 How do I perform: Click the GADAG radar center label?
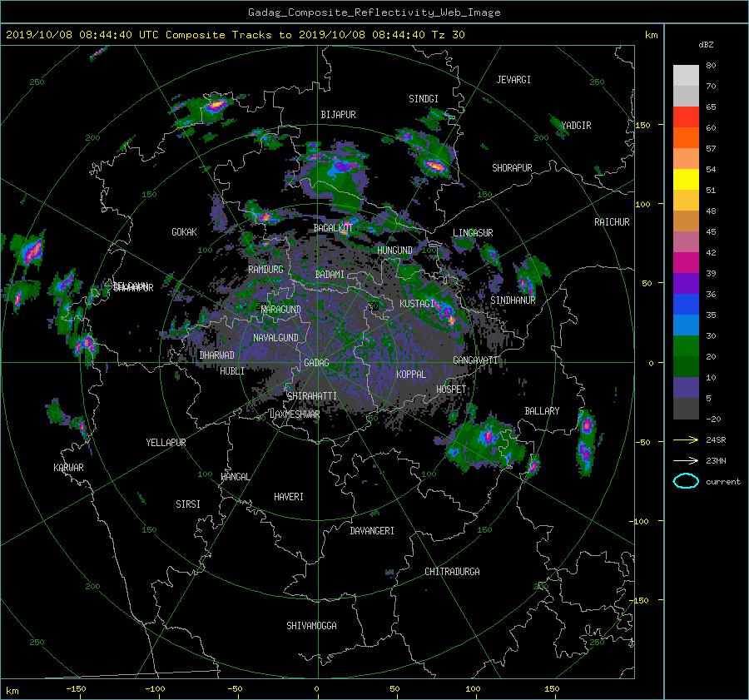[x=316, y=363]
